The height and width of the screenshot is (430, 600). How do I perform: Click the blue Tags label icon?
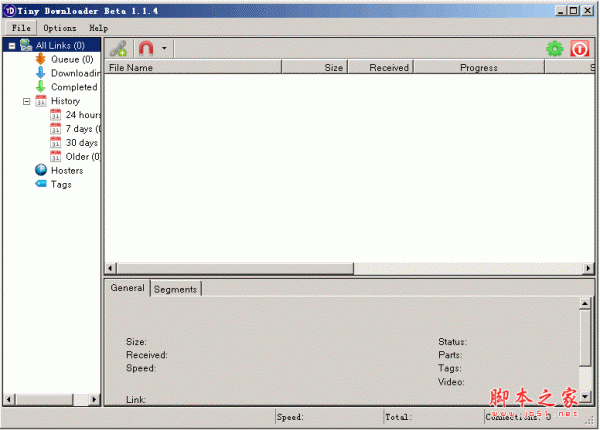(x=41, y=184)
